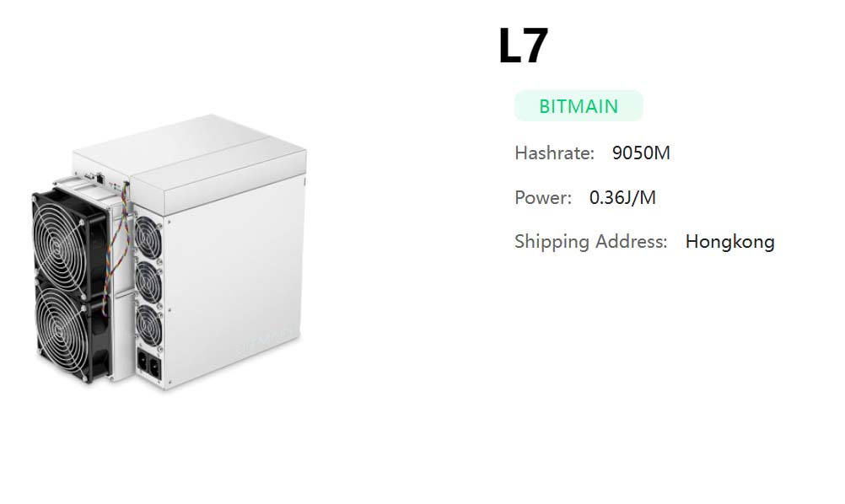The image size is (845, 504).
Task: Click the top small side fan
Action: point(148,238)
